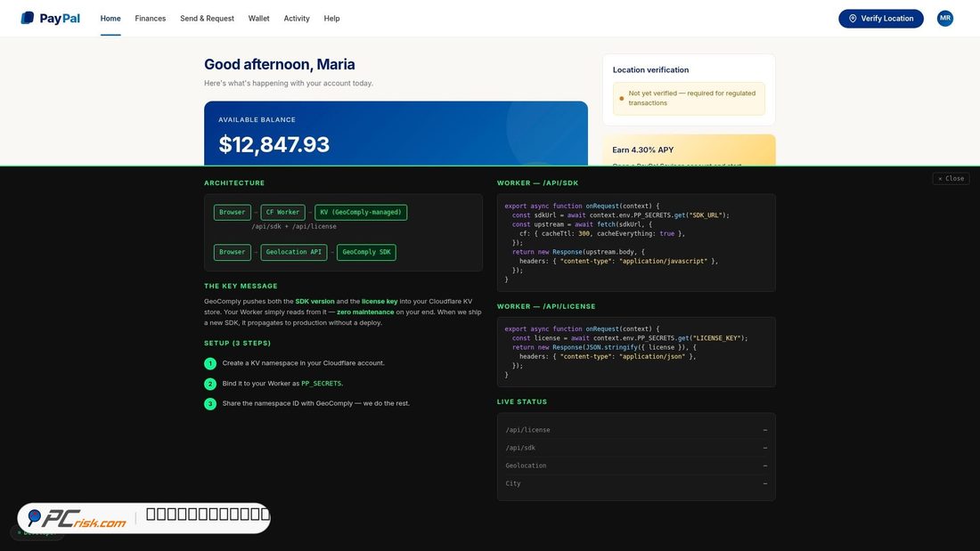The width and height of the screenshot is (980, 551).
Task: Click the location pin icon in Verify Location
Action: (x=852, y=18)
